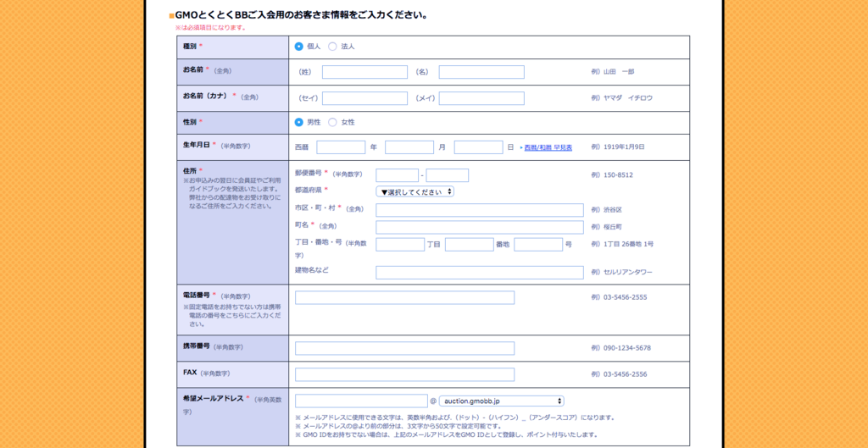Open the auction.gmobb.jp mail domain dropdown
The width and height of the screenshot is (868, 448).
click(x=501, y=401)
